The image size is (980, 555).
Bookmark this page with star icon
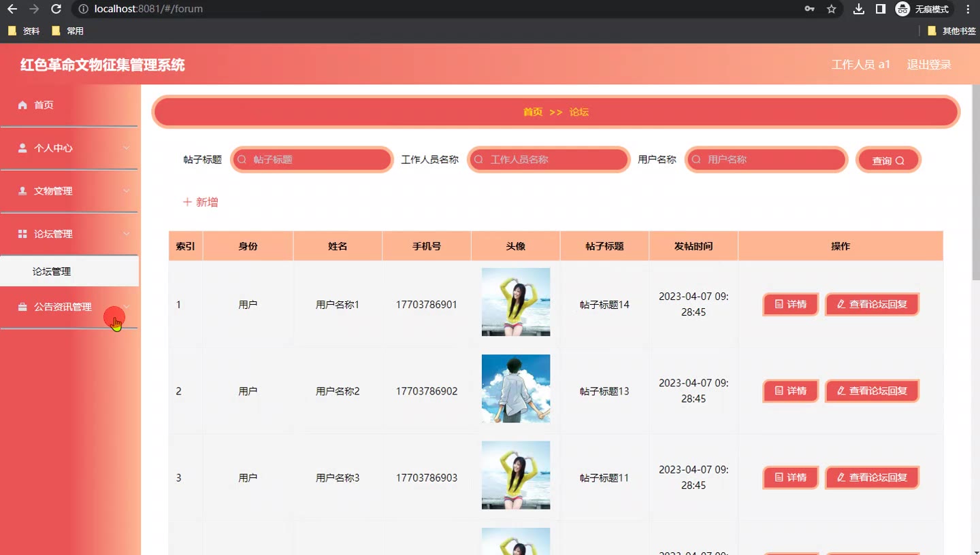click(x=831, y=9)
